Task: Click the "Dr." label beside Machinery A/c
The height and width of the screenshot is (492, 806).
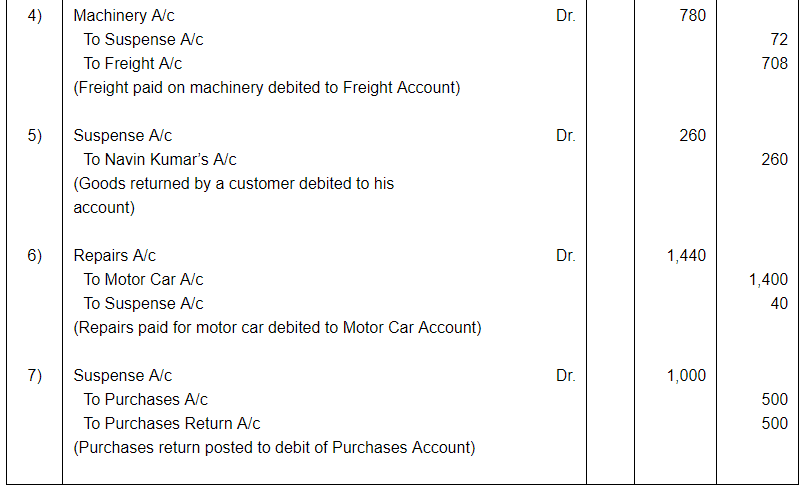Action: pyautogui.click(x=565, y=16)
